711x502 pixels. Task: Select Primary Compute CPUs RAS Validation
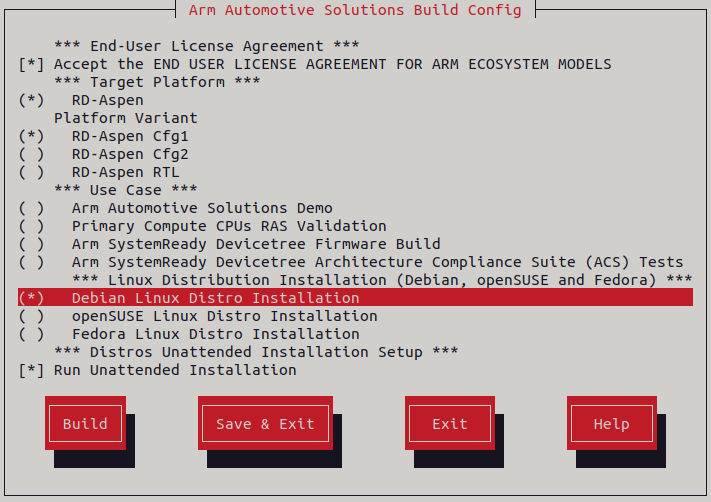[x=31, y=226]
